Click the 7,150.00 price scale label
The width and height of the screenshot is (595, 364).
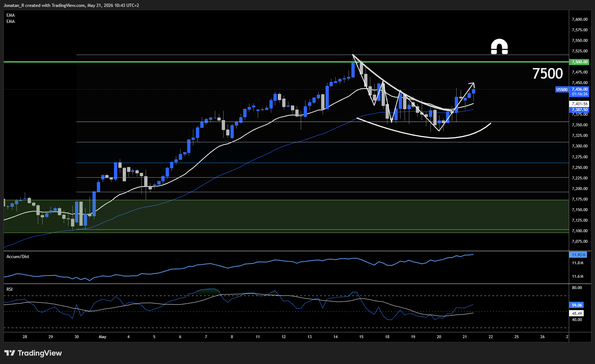(x=580, y=210)
